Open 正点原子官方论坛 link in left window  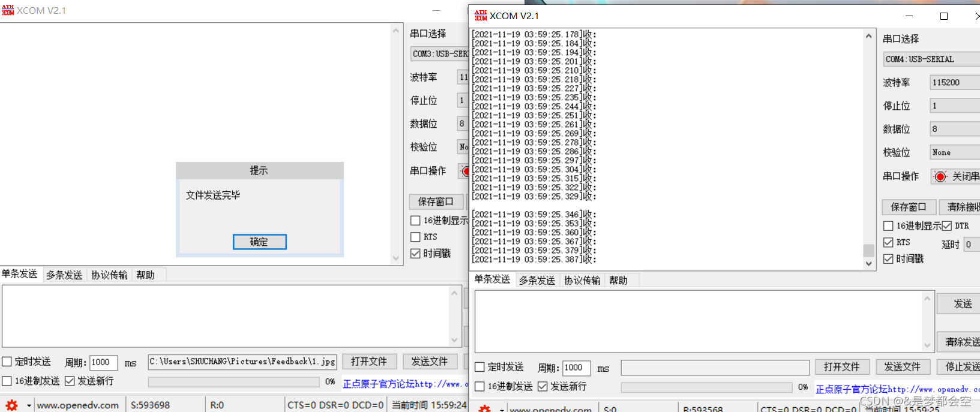pos(406,384)
